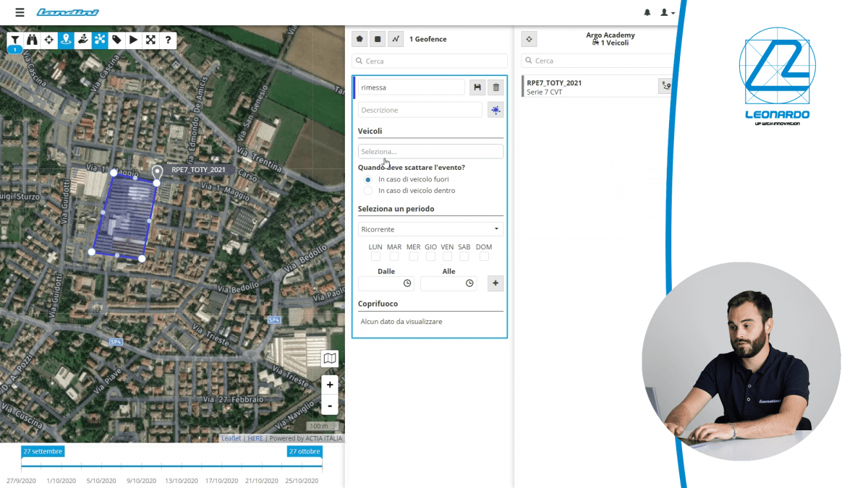The height and width of the screenshot is (488, 868).
Task: Zoom in on the map
Action: click(330, 385)
